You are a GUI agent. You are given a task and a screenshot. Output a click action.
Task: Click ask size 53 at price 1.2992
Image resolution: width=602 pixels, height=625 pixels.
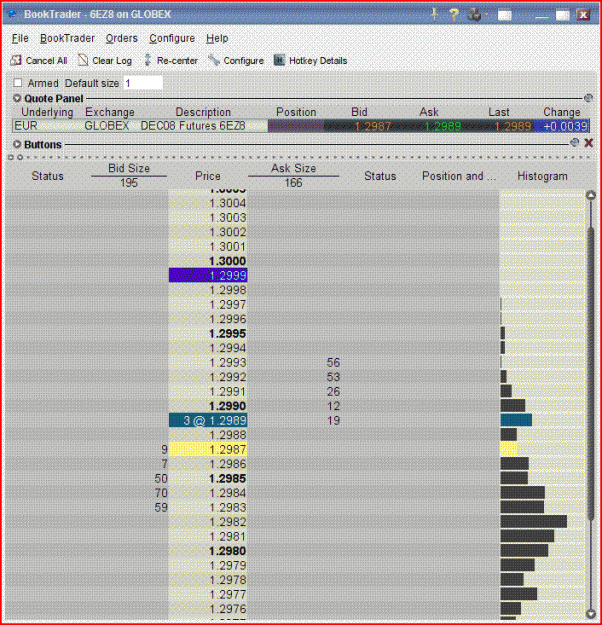coord(333,377)
